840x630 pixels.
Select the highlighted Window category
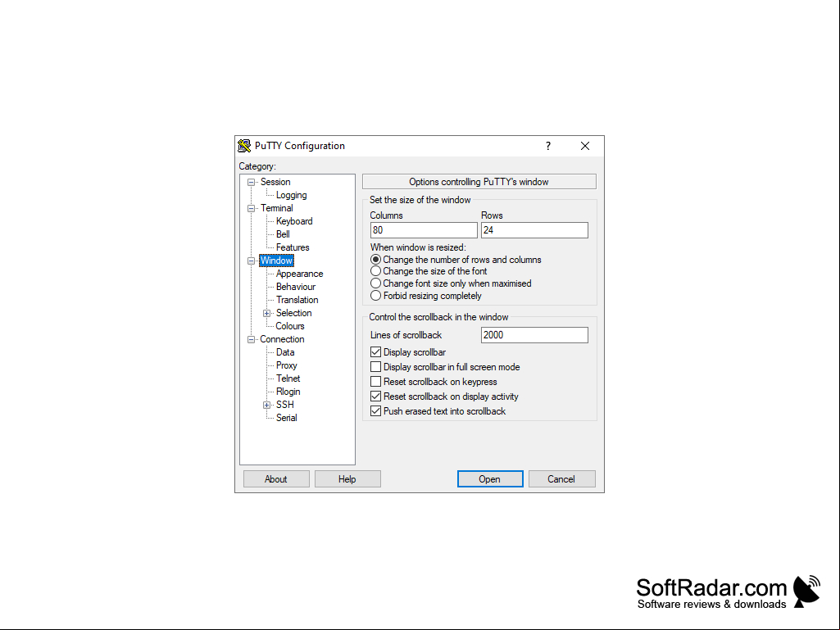pos(276,261)
